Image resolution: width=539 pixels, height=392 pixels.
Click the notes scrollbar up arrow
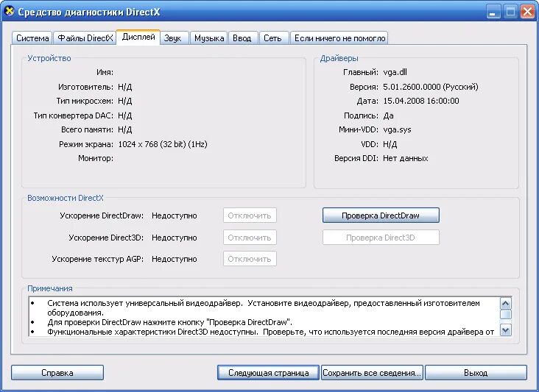[x=506, y=304]
